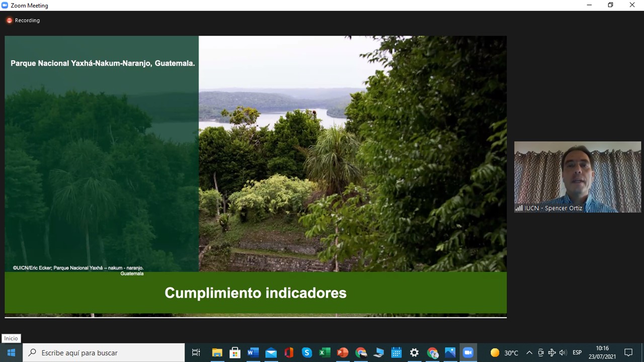Open File Explorer from the taskbar

tap(217, 352)
